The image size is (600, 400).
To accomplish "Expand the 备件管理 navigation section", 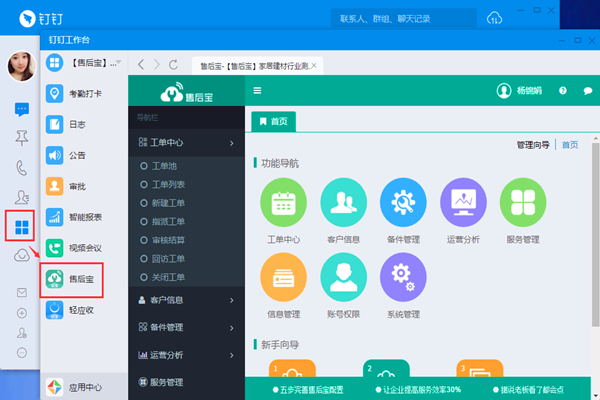I will point(186,328).
